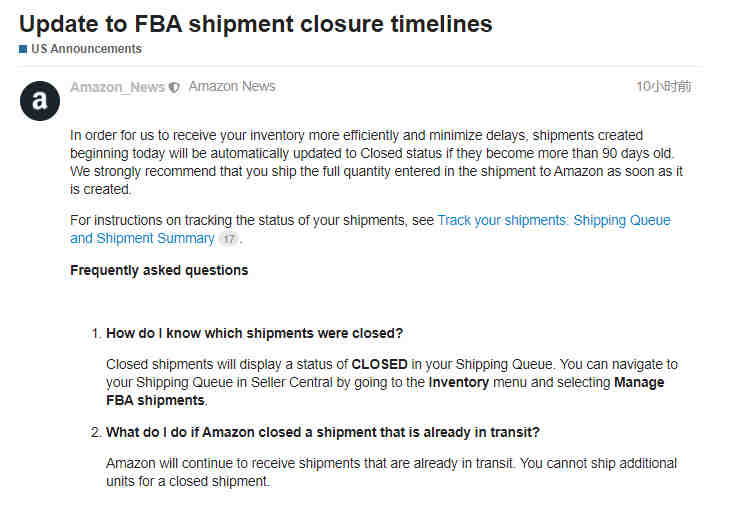
Task: Click question 1 about closed shipments
Action: pyautogui.click(x=254, y=333)
